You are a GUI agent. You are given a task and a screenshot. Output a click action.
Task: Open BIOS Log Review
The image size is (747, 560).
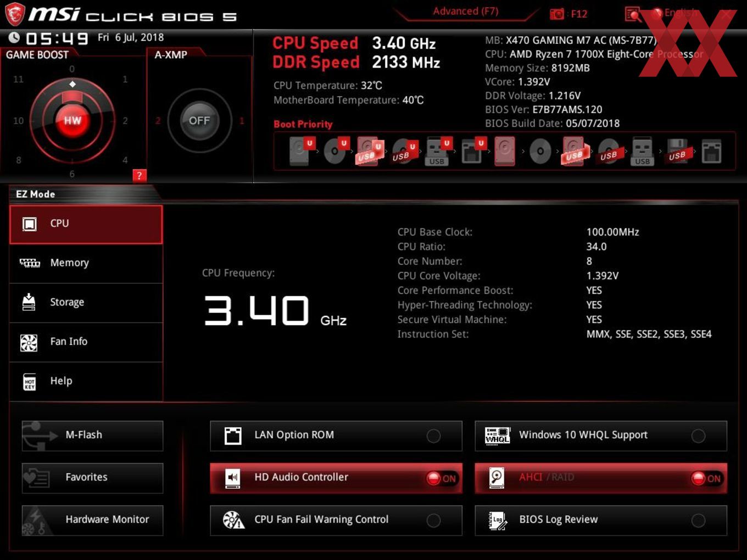click(601, 520)
